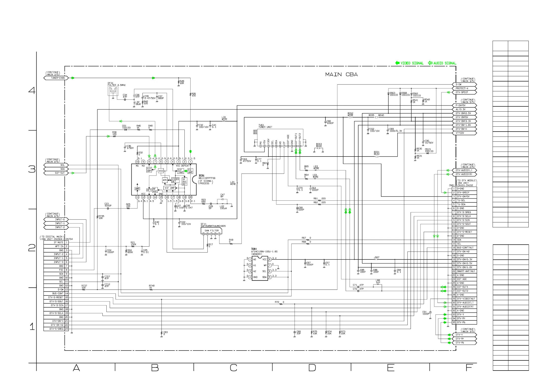This screenshot has width=560, height=392.
Task: Click resistor R75 10K label
Action: click(315, 333)
